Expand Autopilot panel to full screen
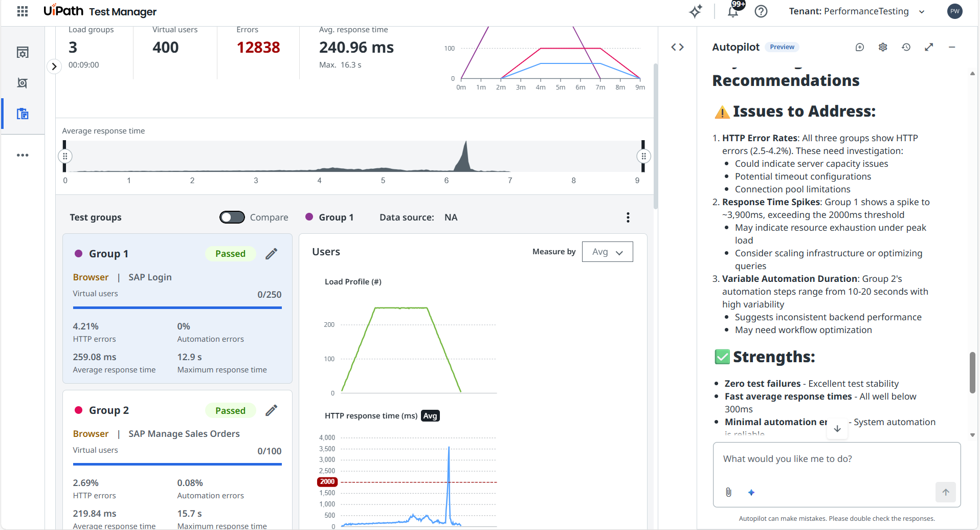This screenshot has height=530, width=980. click(x=929, y=47)
